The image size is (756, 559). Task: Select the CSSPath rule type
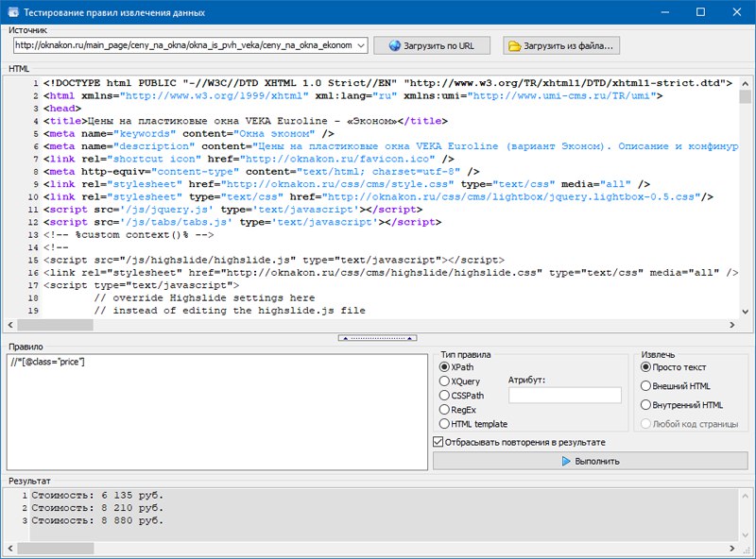click(x=462, y=395)
